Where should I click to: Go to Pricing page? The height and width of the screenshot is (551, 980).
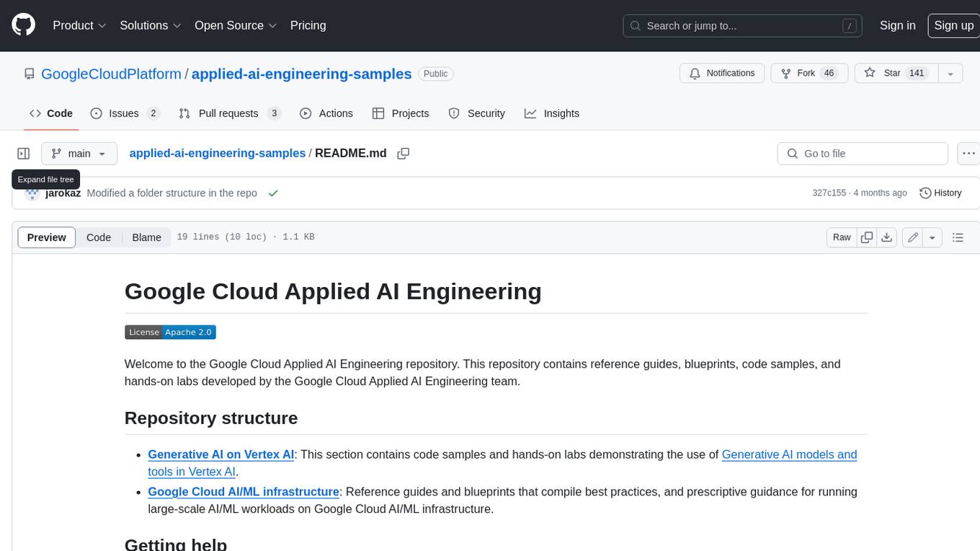(308, 25)
